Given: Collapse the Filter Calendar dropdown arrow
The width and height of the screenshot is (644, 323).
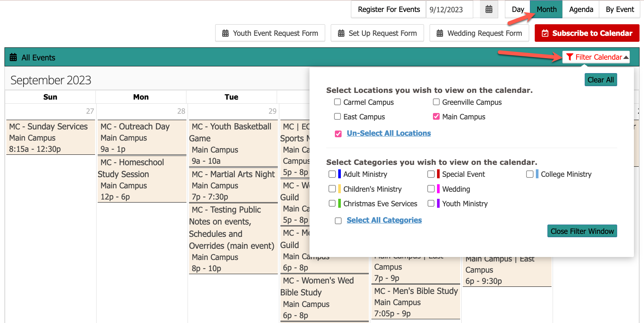Looking at the screenshot, I should point(626,57).
